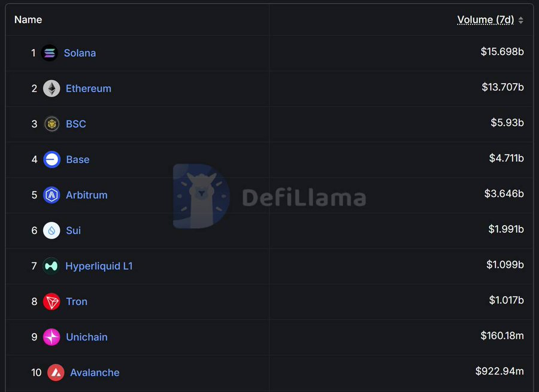Open the Avalanche chain link
539x392 pixels.
click(95, 372)
